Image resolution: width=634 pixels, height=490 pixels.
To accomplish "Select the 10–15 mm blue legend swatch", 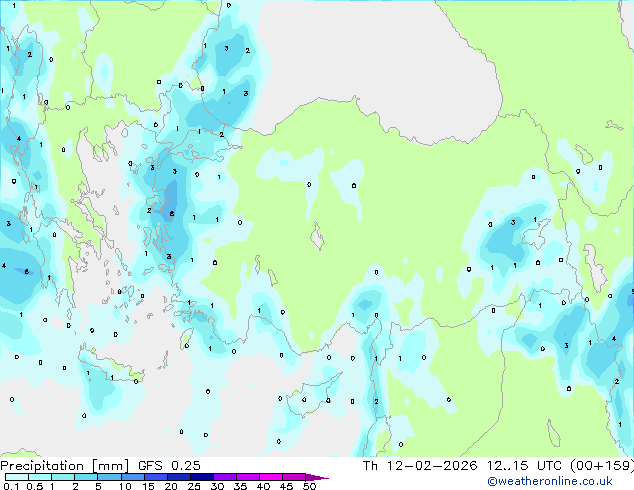I will coord(132,477).
